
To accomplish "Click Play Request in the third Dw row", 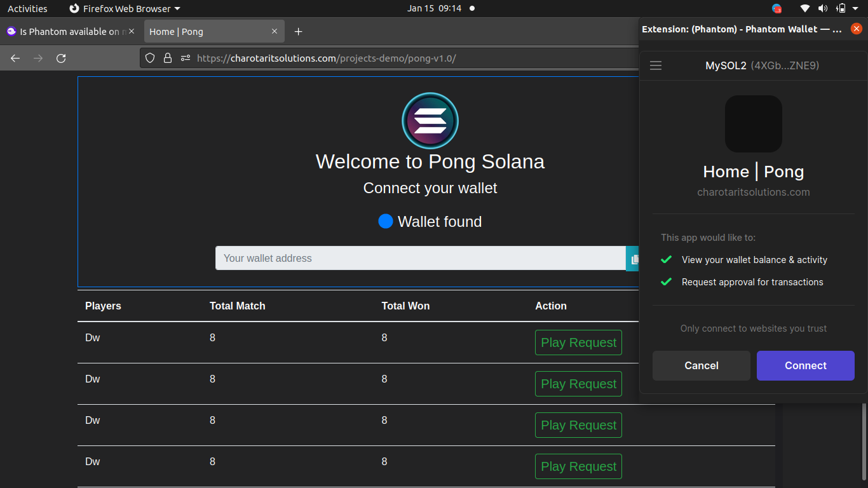I will (x=578, y=425).
